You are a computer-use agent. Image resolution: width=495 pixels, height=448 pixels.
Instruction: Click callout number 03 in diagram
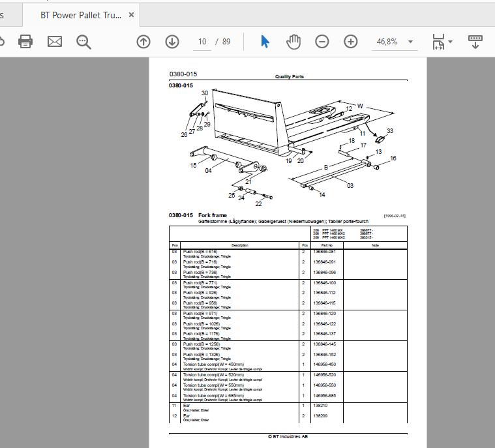coord(350,186)
